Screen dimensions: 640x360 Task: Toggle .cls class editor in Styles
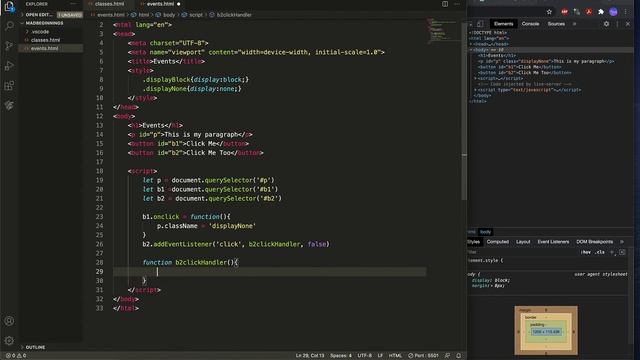pos(600,252)
